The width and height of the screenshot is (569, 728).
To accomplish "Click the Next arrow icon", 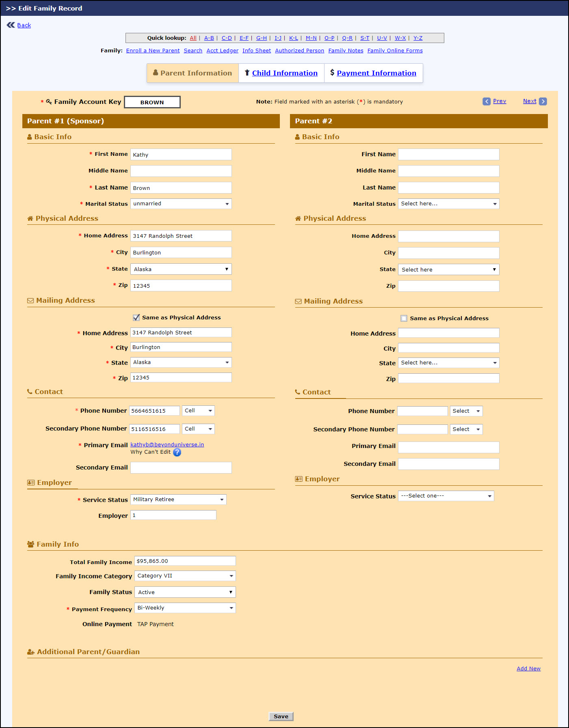I will [543, 101].
